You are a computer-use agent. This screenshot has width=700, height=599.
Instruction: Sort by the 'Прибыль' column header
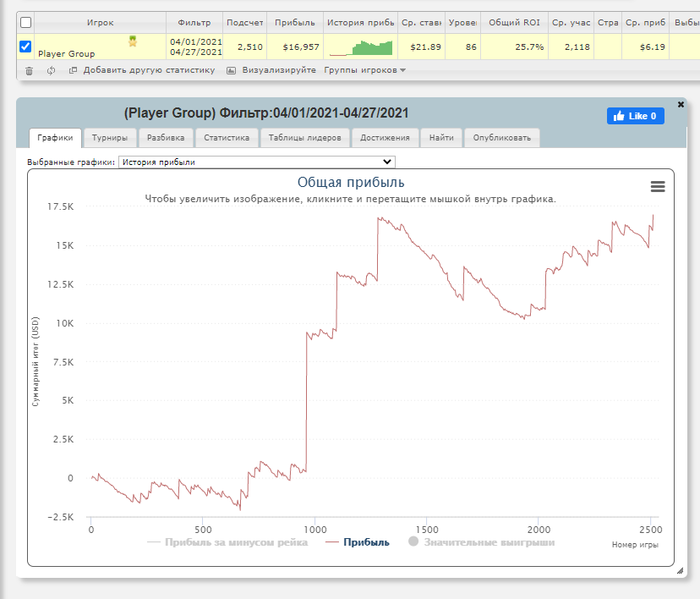pos(295,22)
